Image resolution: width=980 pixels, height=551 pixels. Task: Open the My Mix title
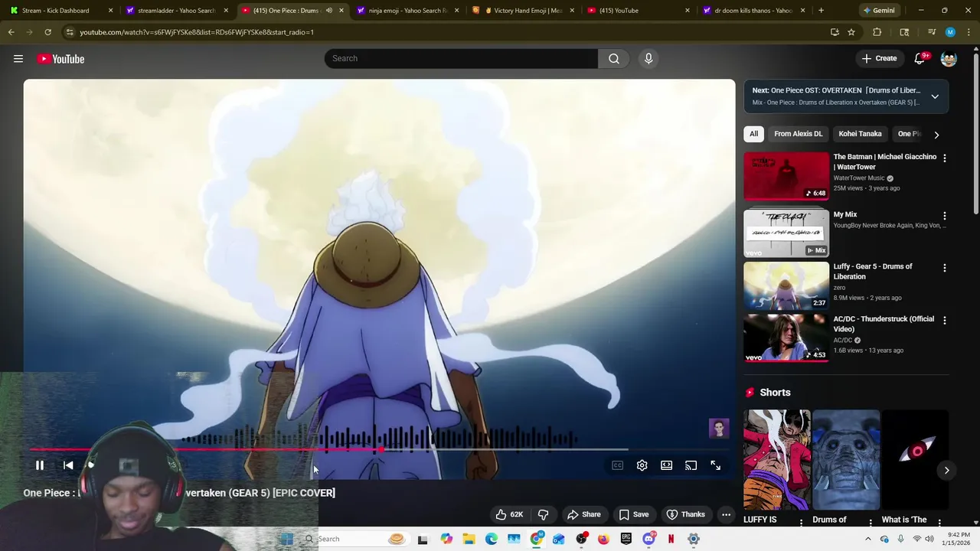[845, 215]
